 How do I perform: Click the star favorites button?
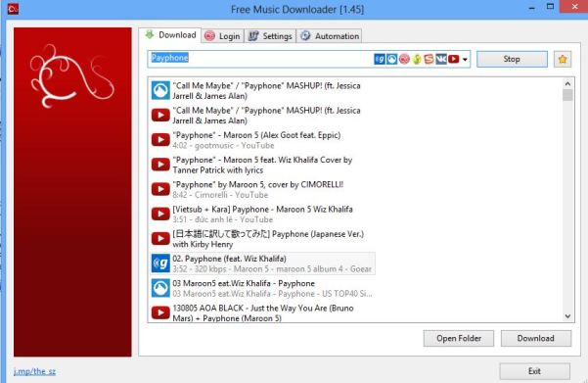563,60
